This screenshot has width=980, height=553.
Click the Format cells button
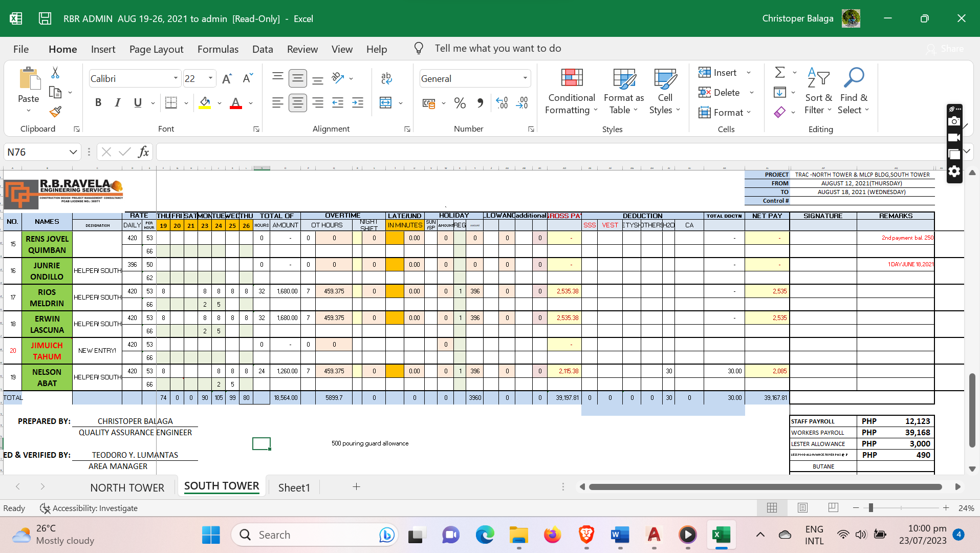[x=722, y=112]
